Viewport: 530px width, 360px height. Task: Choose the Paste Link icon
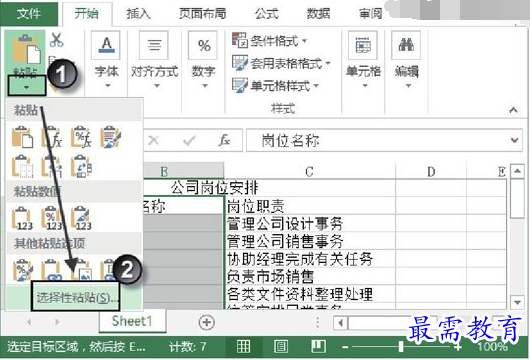pyautogui.click(x=52, y=270)
